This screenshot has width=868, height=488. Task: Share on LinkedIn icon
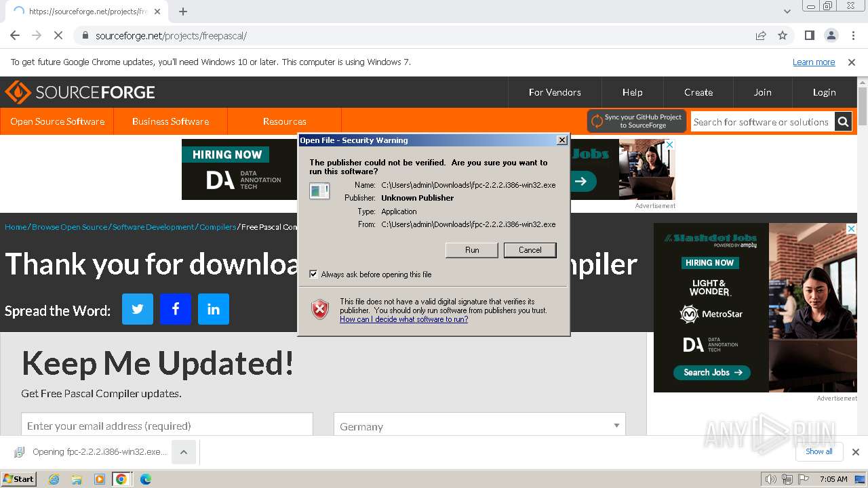pyautogui.click(x=214, y=309)
